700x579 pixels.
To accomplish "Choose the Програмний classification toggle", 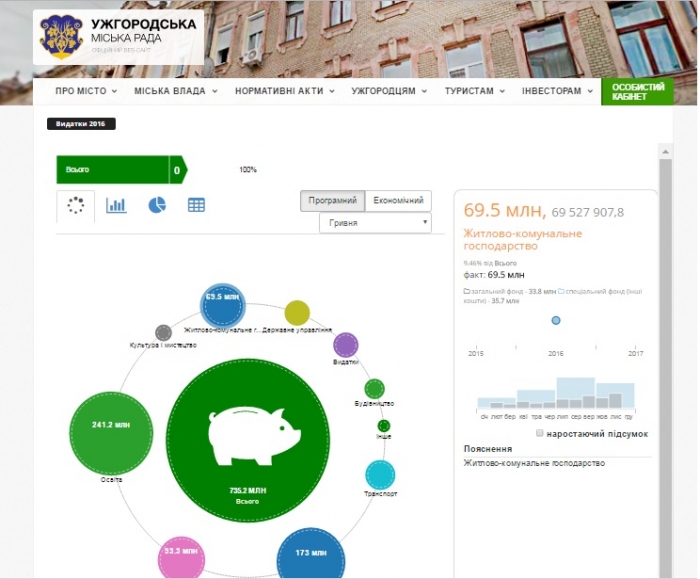I will point(333,200).
